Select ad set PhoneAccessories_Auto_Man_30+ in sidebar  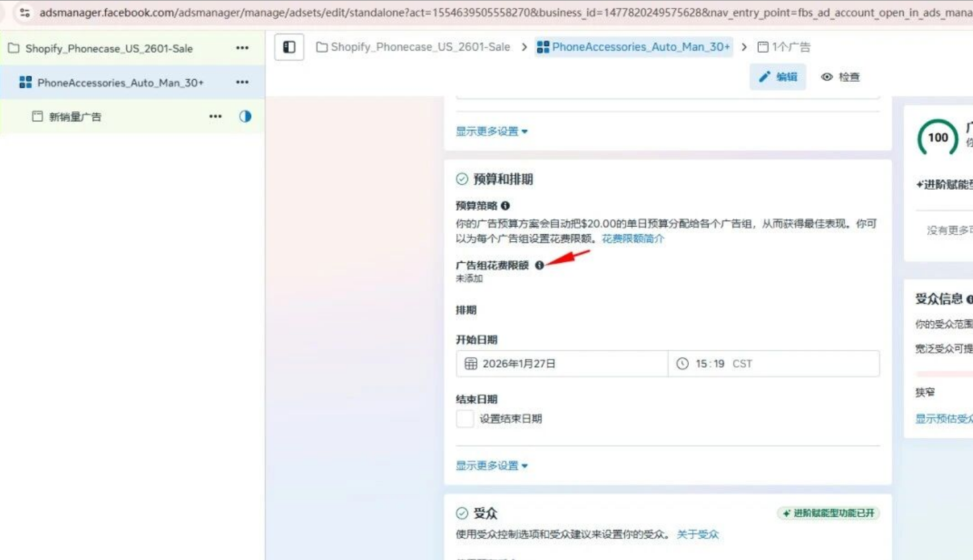121,82
